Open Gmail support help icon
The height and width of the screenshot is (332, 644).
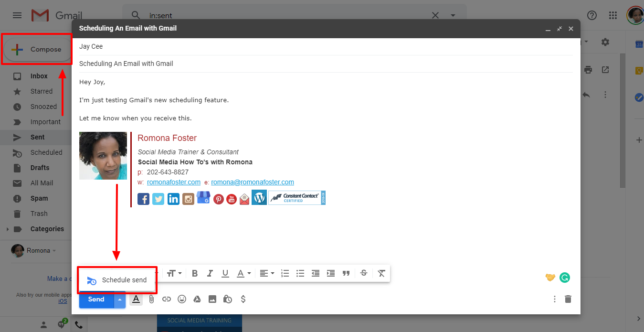592,15
